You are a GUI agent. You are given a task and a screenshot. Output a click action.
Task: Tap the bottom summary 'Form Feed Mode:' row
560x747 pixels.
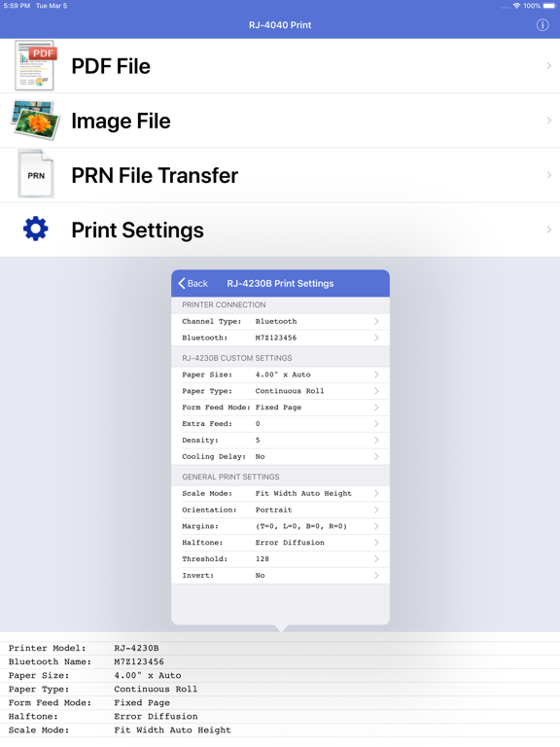280,702
